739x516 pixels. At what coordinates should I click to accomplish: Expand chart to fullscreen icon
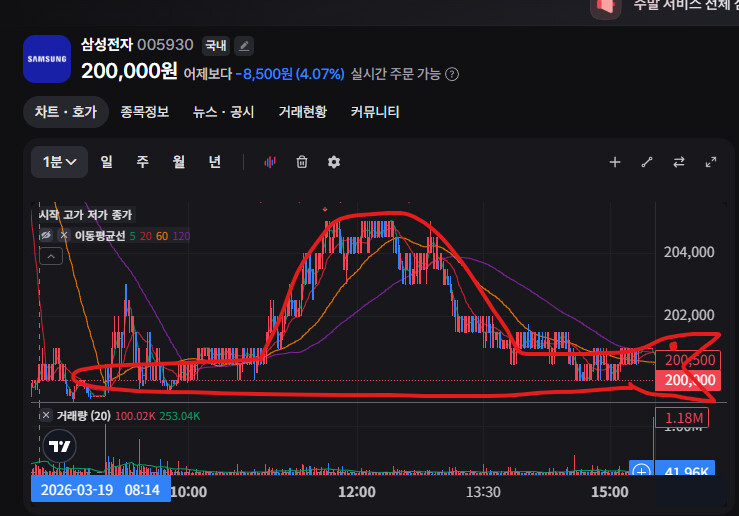pos(711,162)
